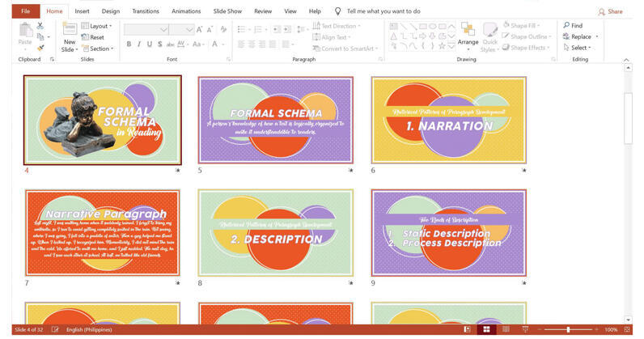Open the Layout dropdown
Screen dimensions: 644x339
click(96, 26)
